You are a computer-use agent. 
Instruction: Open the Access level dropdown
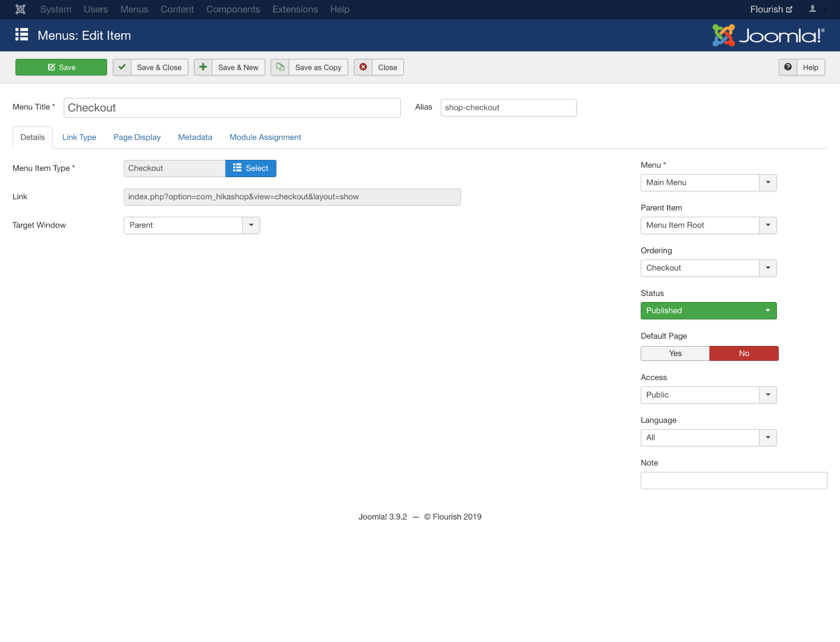point(708,395)
